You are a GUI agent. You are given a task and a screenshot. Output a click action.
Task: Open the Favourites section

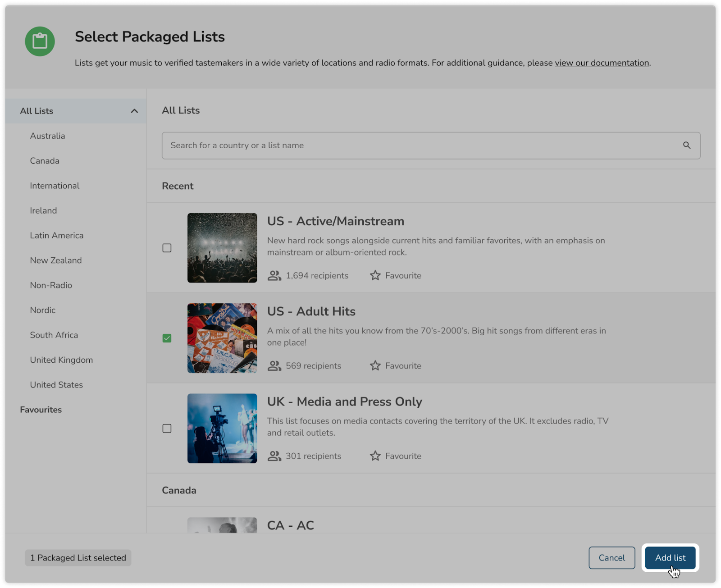(x=41, y=410)
